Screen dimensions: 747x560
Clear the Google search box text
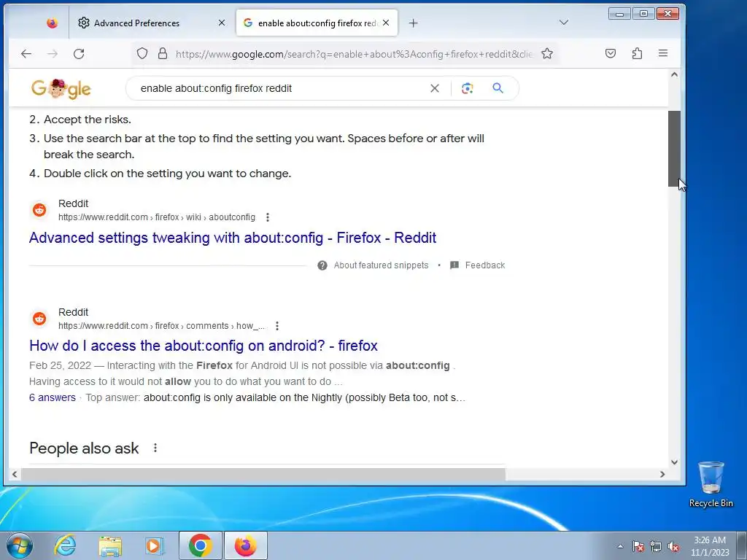coord(435,88)
